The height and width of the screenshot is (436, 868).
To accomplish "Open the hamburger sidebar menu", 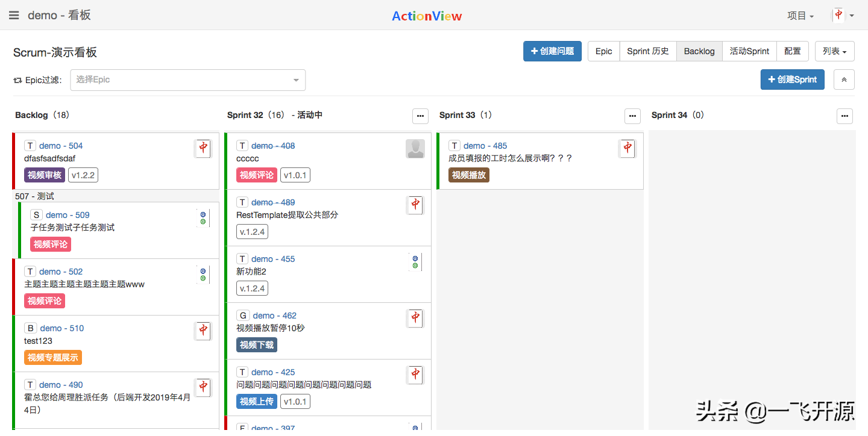I will tap(14, 16).
